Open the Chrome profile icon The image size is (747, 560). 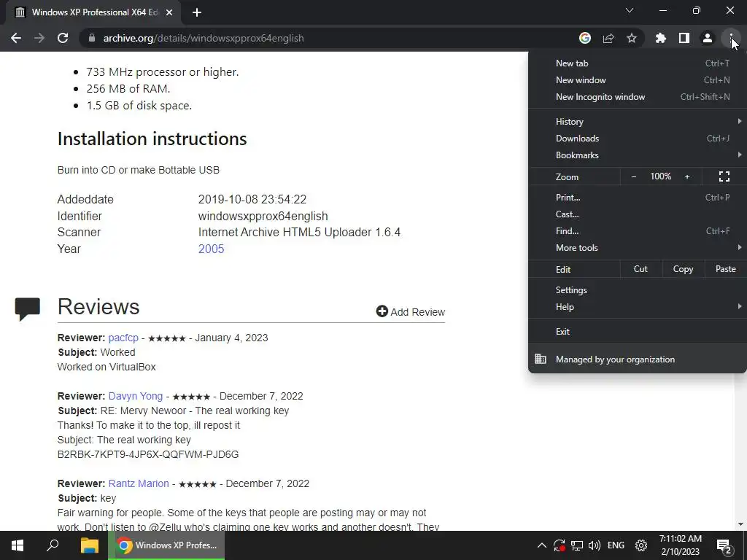[708, 38]
